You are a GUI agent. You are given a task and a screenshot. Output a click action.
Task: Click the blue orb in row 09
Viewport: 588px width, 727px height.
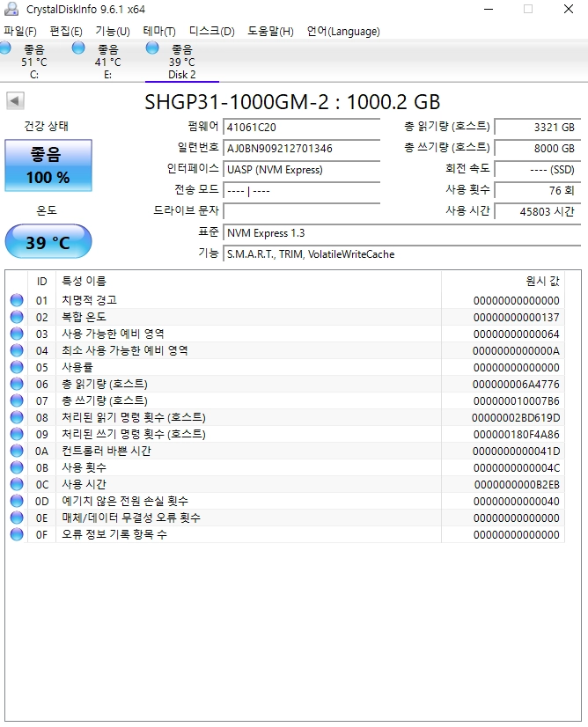pos(17,434)
